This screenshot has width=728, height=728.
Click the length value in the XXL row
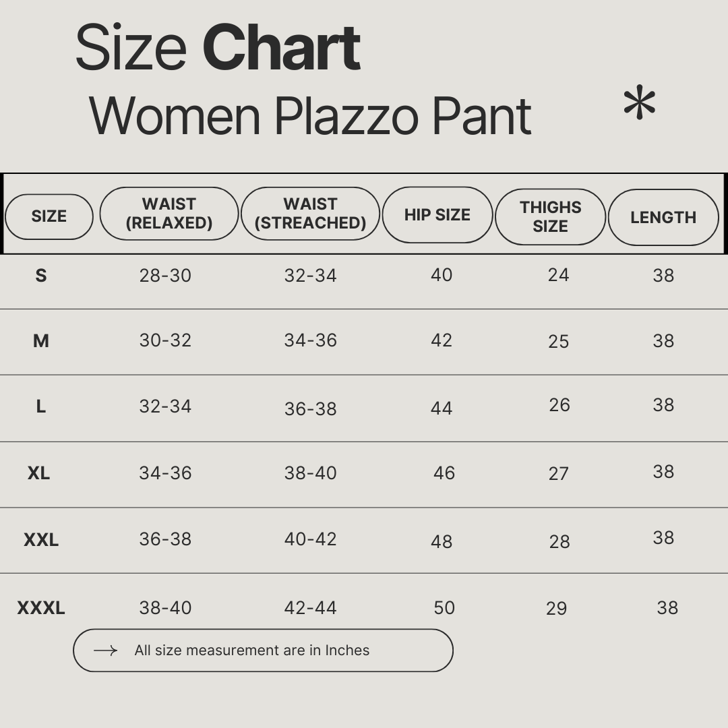(x=663, y=538)
